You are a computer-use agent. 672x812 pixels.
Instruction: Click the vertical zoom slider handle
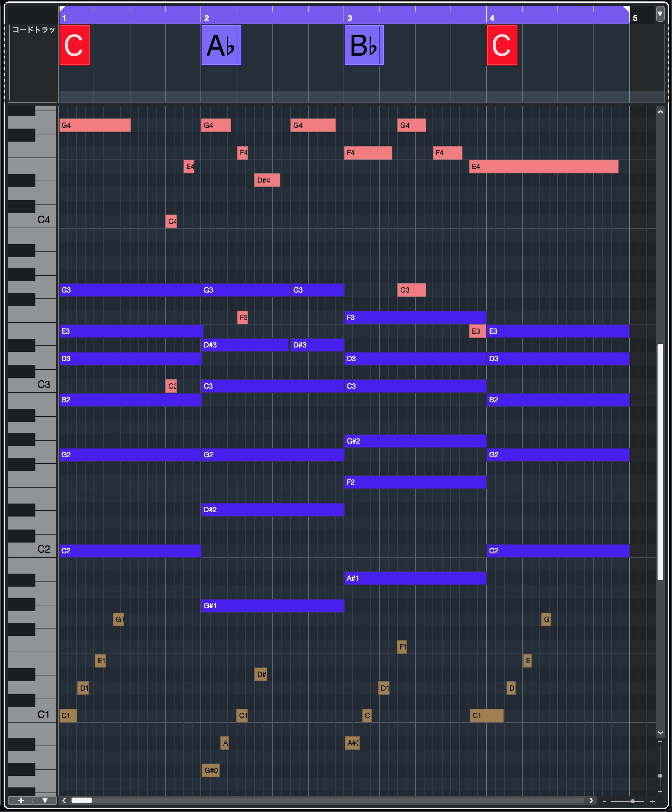coord(660,776)
